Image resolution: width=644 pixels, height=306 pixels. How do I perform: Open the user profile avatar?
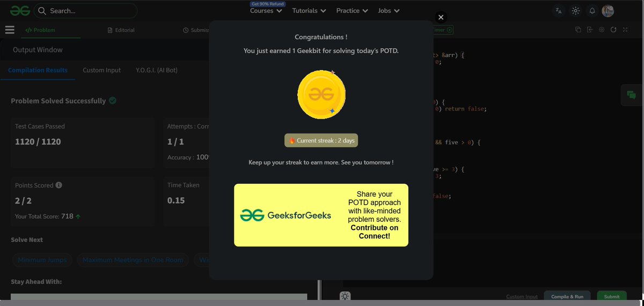[x=608, y=11]
